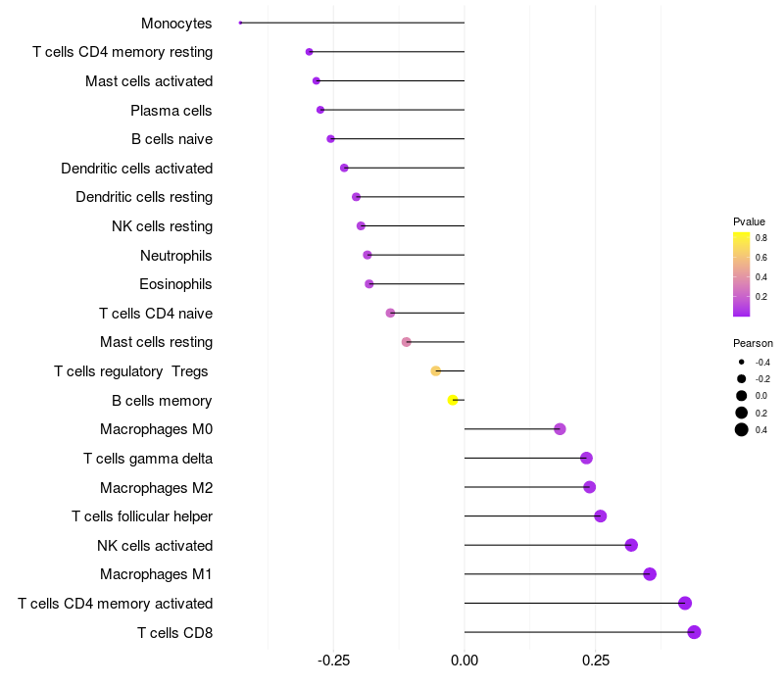Select the Pearson 0.0 legend circle

pos(742,396)
